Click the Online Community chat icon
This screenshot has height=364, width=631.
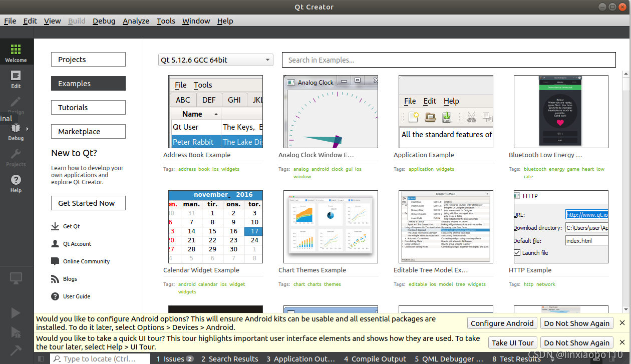(x=55, y=261)
